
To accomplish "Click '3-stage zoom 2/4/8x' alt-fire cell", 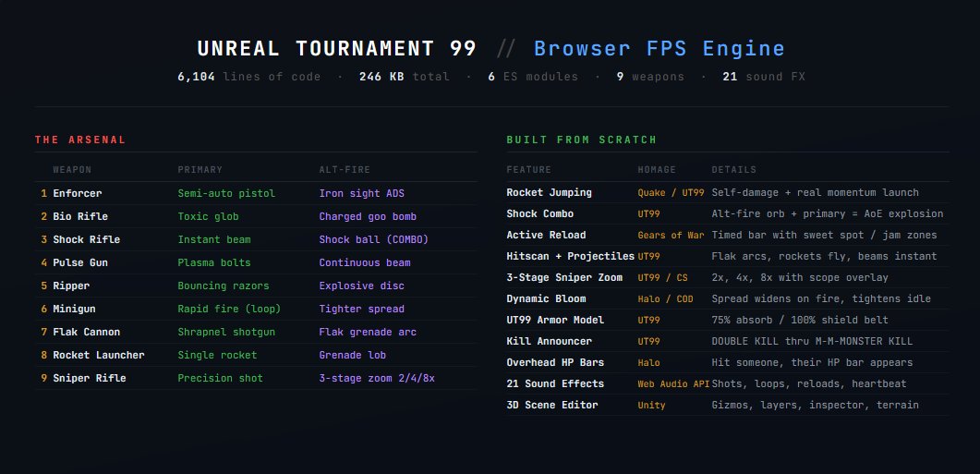I will [377, 378].
